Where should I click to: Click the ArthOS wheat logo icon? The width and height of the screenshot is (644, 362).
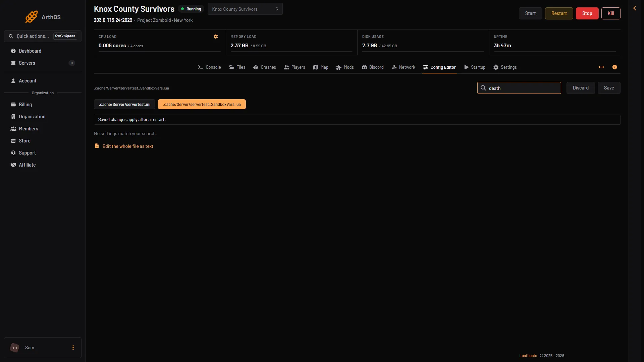point(32,17)
